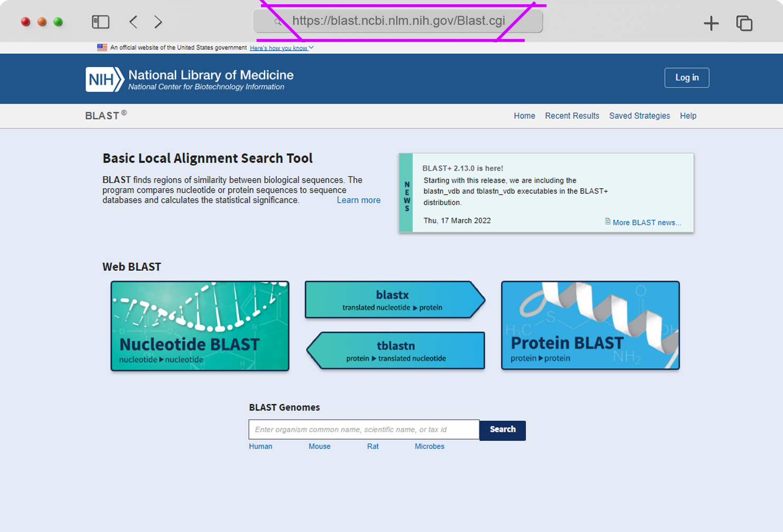The height and width of the screenshot is (532, 783).
Task: Open the Learn more link
Action: (359, 200)
